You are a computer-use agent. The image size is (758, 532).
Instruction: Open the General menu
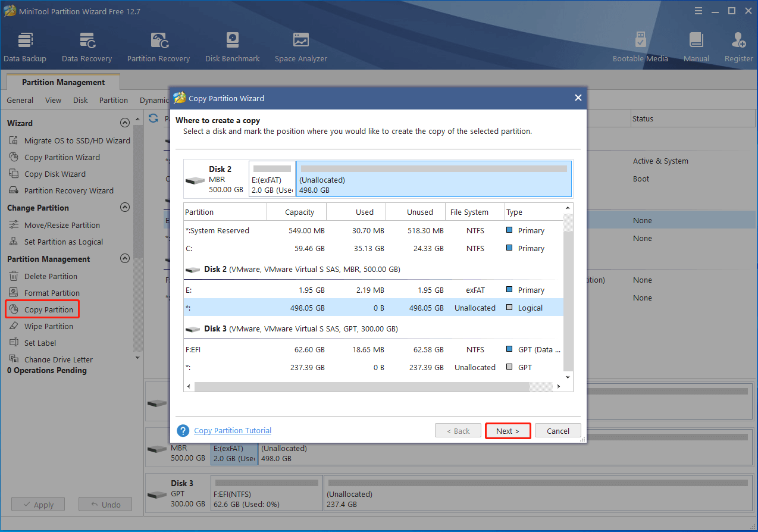click(x=20, y=101)
